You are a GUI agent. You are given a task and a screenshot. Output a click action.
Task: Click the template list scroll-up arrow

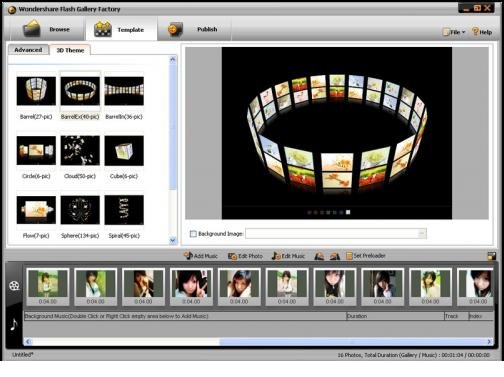coord(173,60)
